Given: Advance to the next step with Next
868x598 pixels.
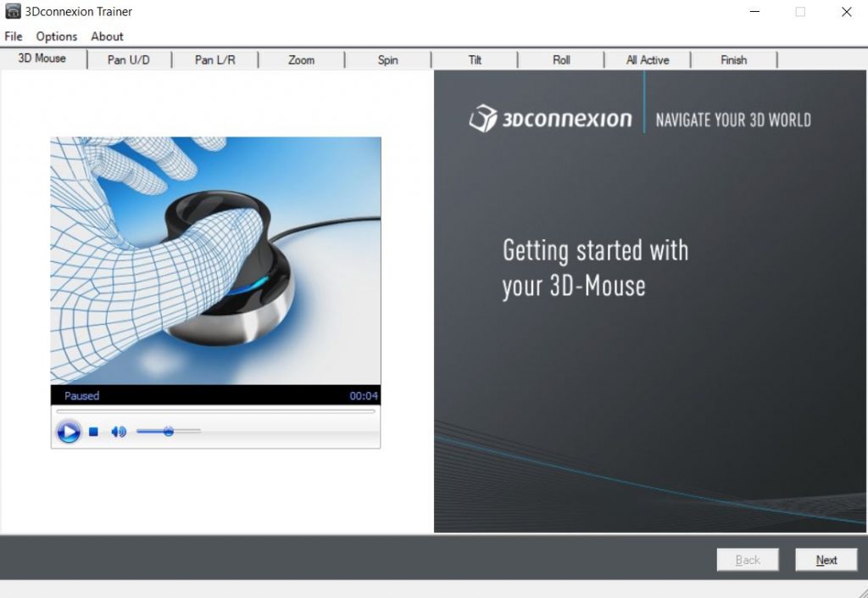Looking at the screenshot, I should tap(826, 560).
